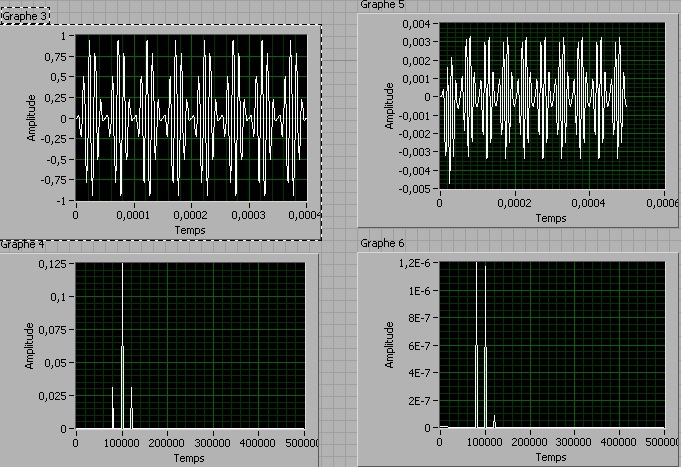This screenshot has width=681, height=467.
Task: Click the -0,75 Y-scale marker in Graphe 3
Action: click(x=53, y=180)
